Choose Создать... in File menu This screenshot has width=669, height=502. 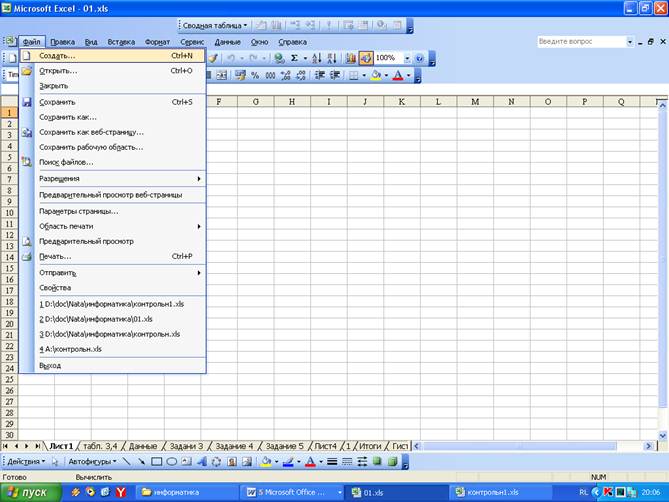pyautogui.click(x=112, y=56)
